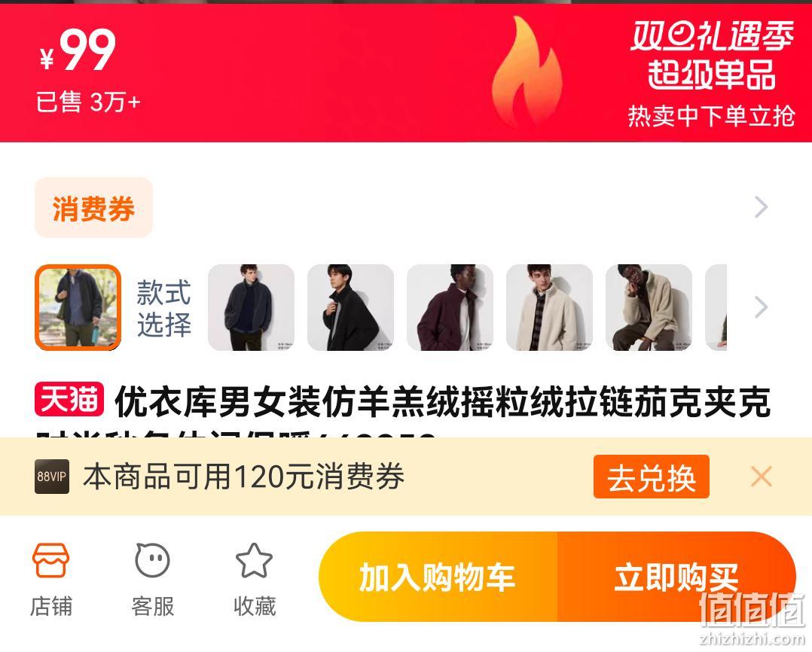The width and height of the screenshot is (812, 652).
Task: Expand the 款式选择 style row arrow
Action: click(762, 307)
